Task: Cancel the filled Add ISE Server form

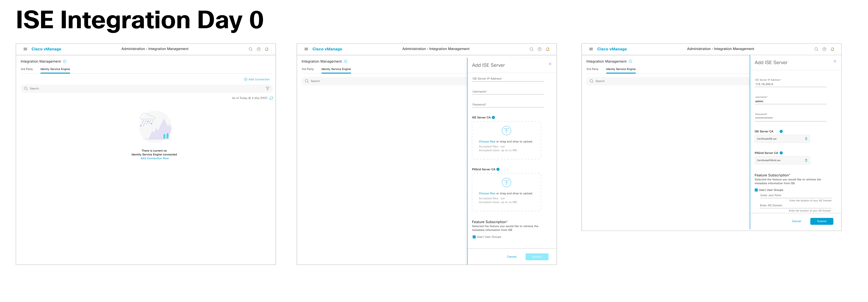Action: [796, 222]
